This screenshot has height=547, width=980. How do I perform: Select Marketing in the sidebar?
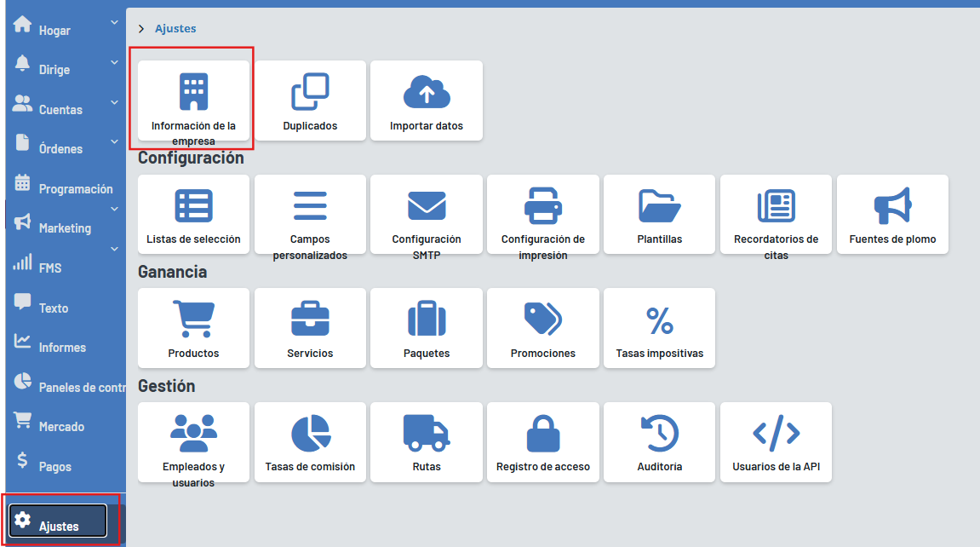coord(65,228)
